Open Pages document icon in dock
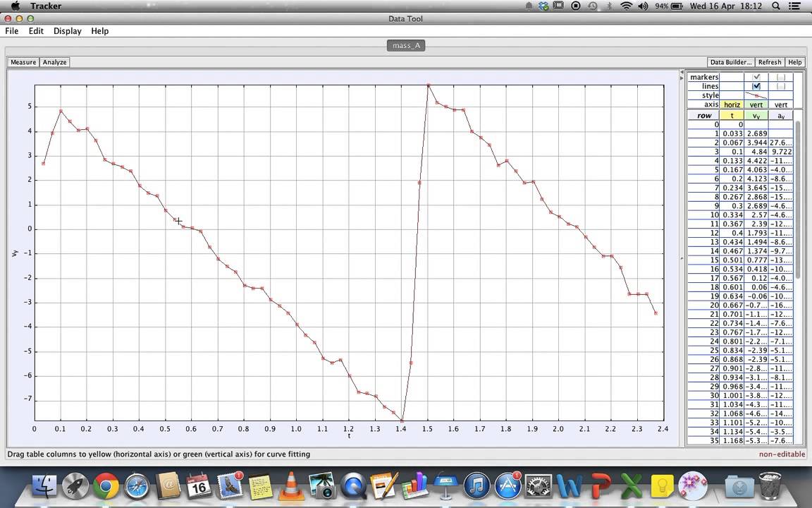812x508 pixels. tap(383, 485)
